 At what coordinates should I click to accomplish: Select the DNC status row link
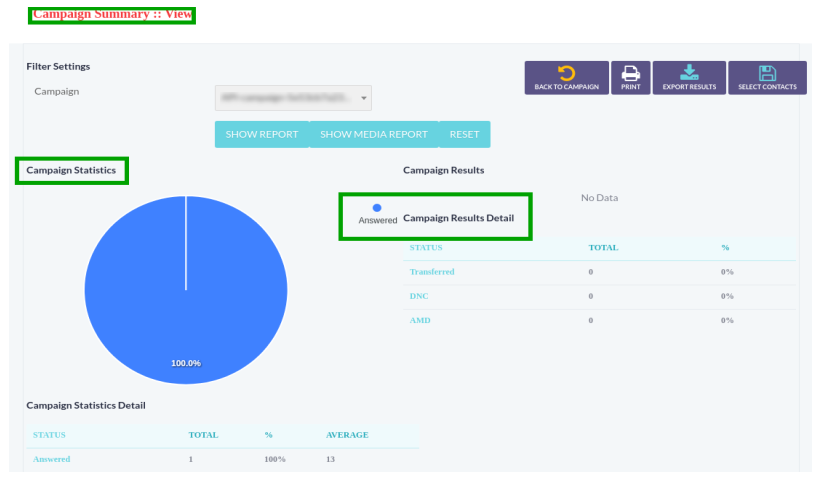click(419, 296)
